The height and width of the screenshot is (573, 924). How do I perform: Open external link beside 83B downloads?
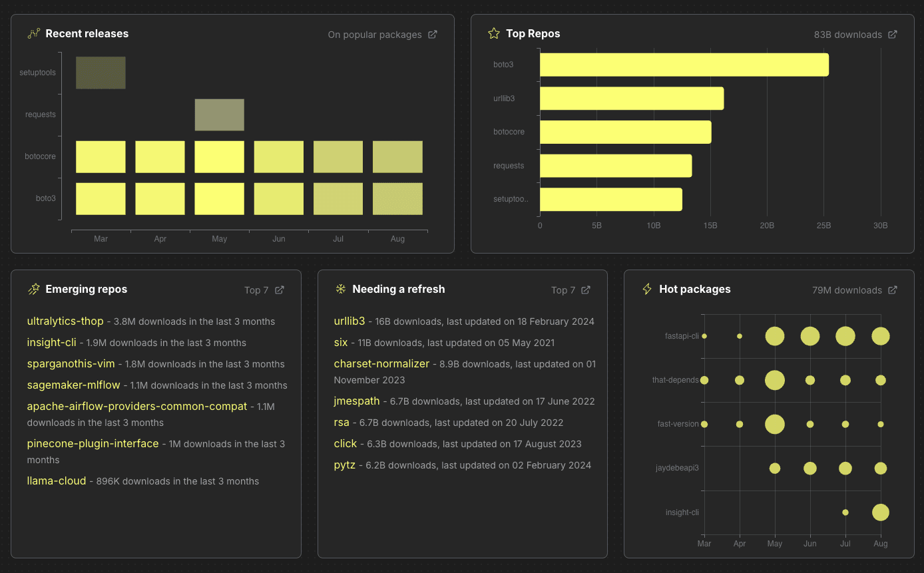point(893,35)
